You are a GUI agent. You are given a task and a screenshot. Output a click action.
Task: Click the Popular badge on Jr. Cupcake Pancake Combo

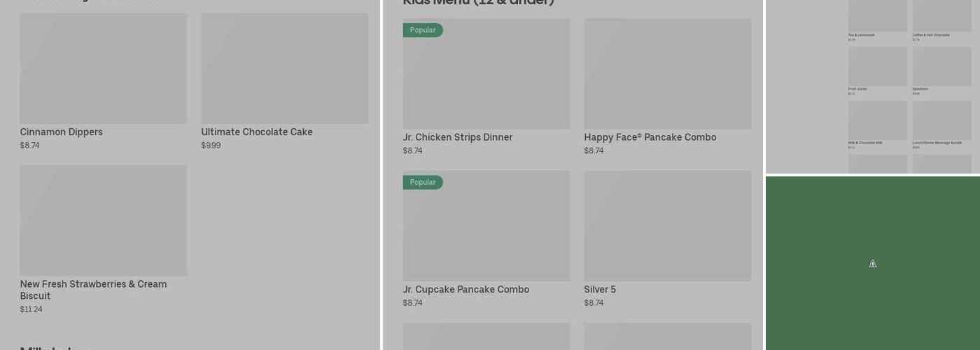tap(423, 182)
